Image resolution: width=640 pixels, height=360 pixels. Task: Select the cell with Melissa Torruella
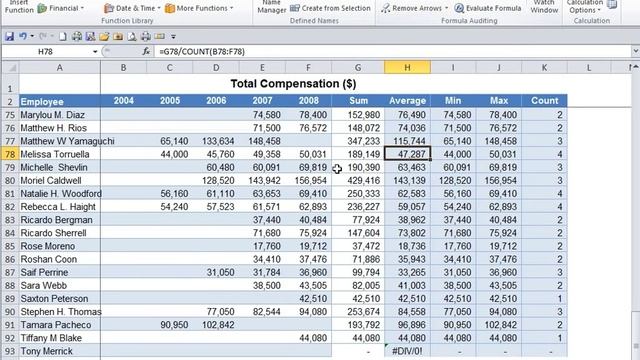(x=60, y=154)
